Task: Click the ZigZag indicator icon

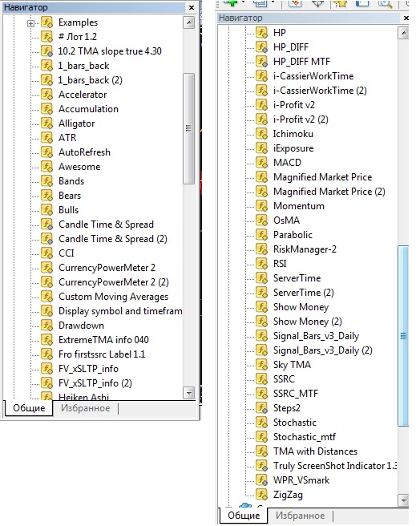Action: tap(261, 494)
